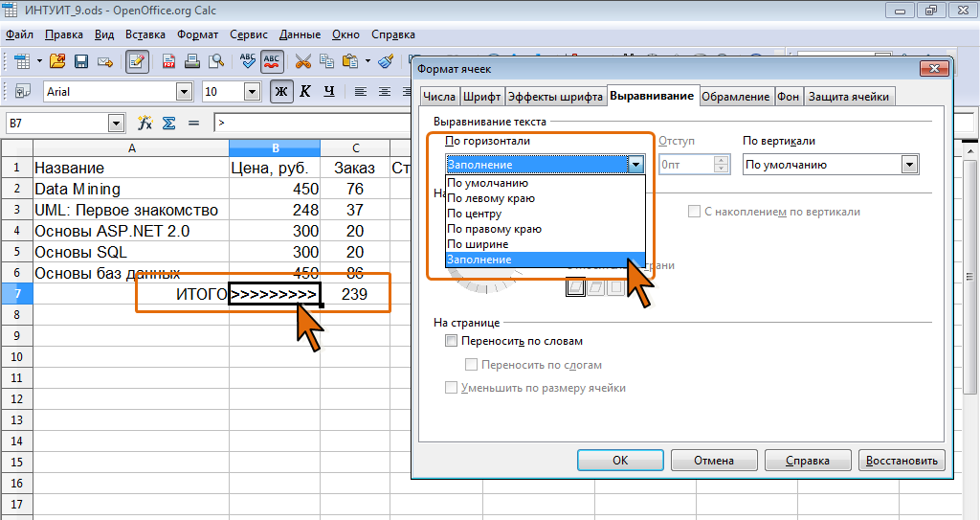Image resolution: width=980 pixels, height=520 pixels.
Task: Click the Print file directly icon
Action: (192, 61)
